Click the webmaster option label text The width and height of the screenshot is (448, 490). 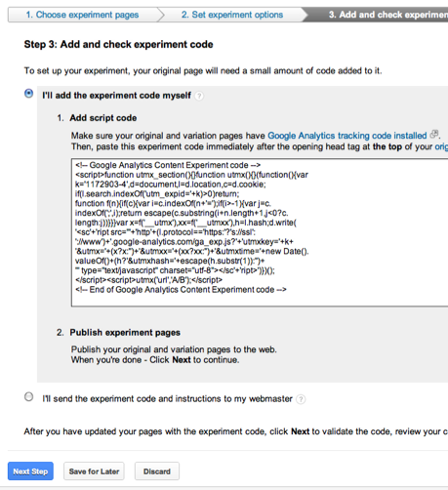(x=167, y=399)
